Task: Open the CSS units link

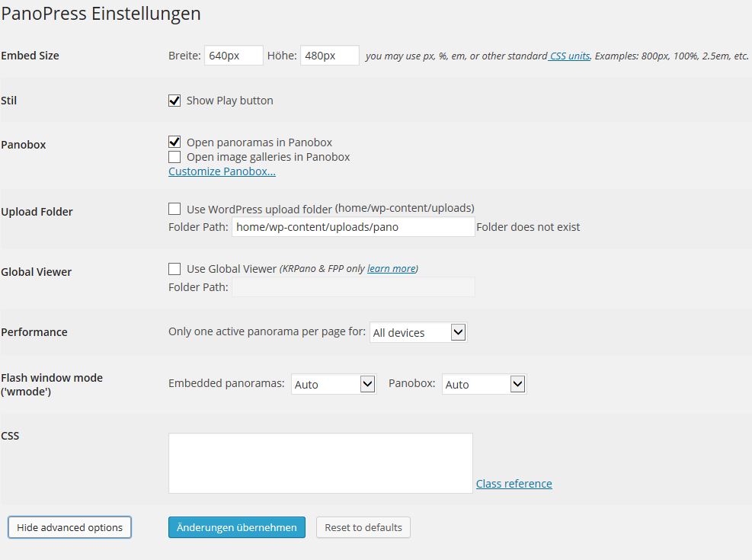Action: (x=569, y=56)
